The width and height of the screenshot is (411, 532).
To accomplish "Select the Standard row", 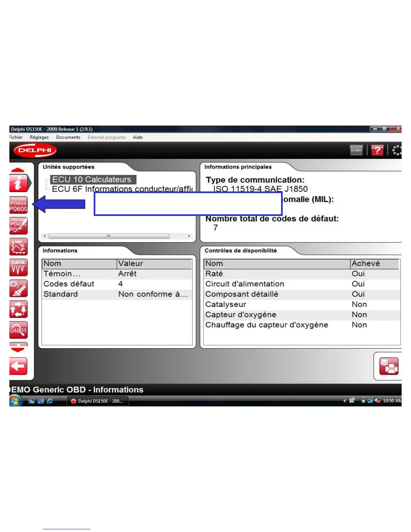I will coord(117,294).
